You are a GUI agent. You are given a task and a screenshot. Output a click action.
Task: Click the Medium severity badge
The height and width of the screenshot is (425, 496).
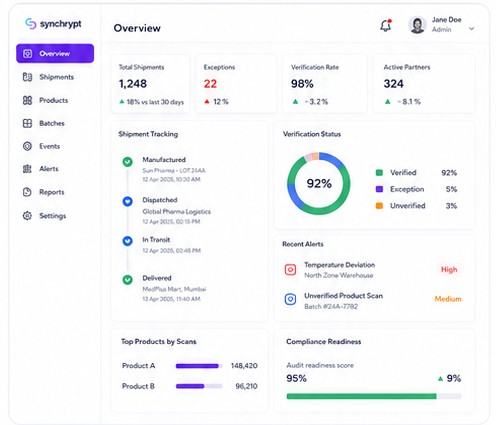pos(448,299)
